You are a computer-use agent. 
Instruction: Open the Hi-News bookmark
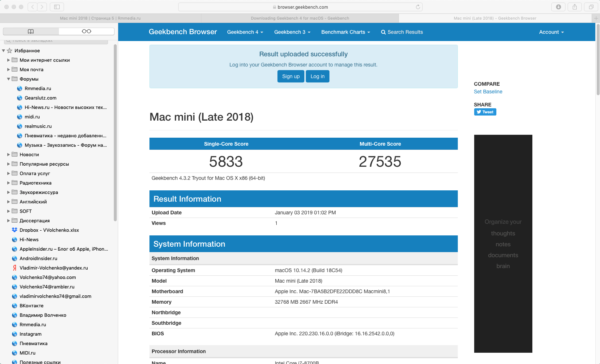pos(29,239)
